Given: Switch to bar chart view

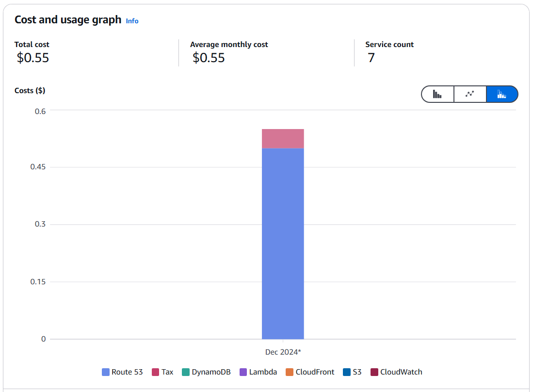Looking at the screenshot, I should (x=437, y=94).
